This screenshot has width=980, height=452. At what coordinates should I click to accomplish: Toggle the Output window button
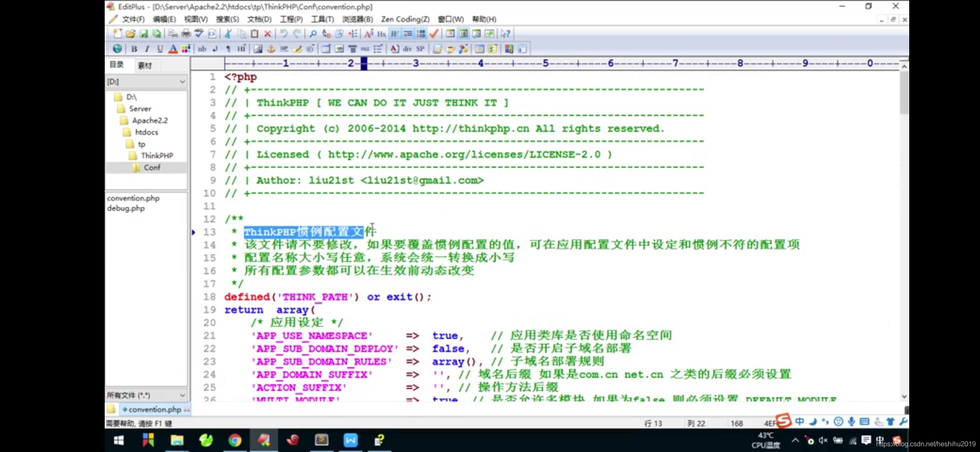point(476,33)
